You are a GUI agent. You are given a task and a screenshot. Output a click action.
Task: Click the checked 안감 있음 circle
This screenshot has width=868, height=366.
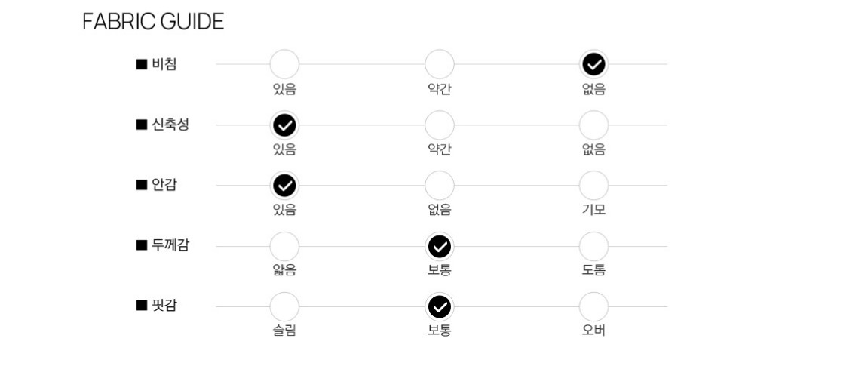(284, 186)
